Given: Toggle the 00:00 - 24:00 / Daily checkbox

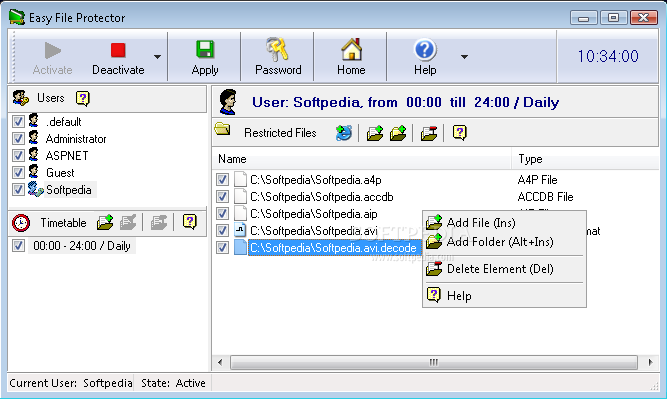Looking at the screenshot, I should pos(18,246).
